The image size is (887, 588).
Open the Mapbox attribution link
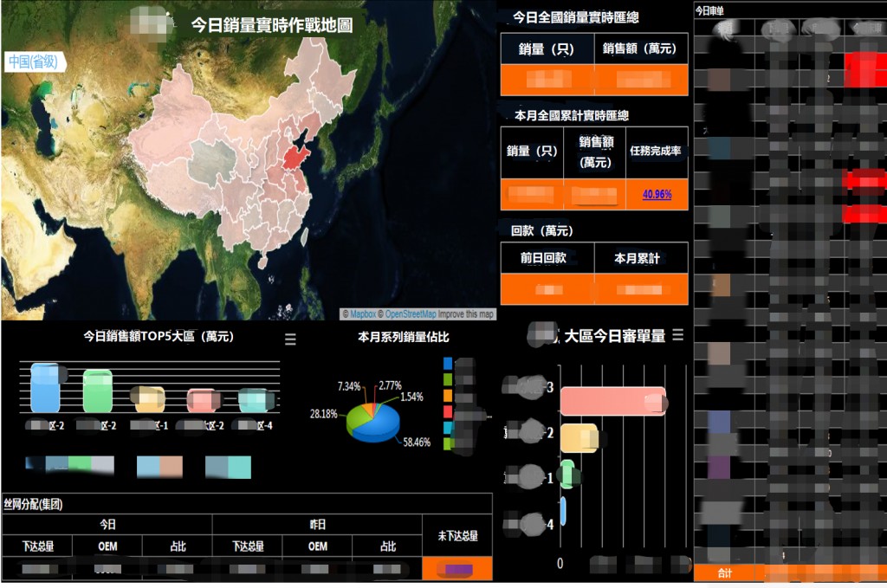coord(363,313)
